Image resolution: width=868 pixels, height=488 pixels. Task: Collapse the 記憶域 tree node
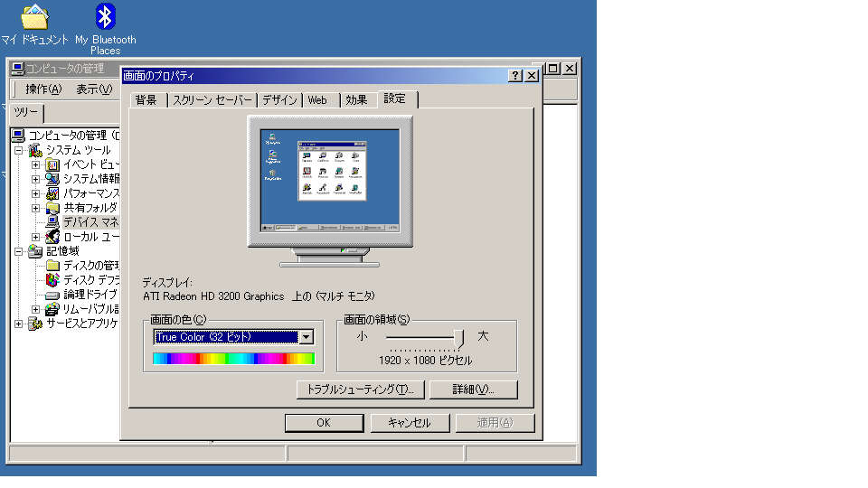pyautogui.click(x=18, y=251)
